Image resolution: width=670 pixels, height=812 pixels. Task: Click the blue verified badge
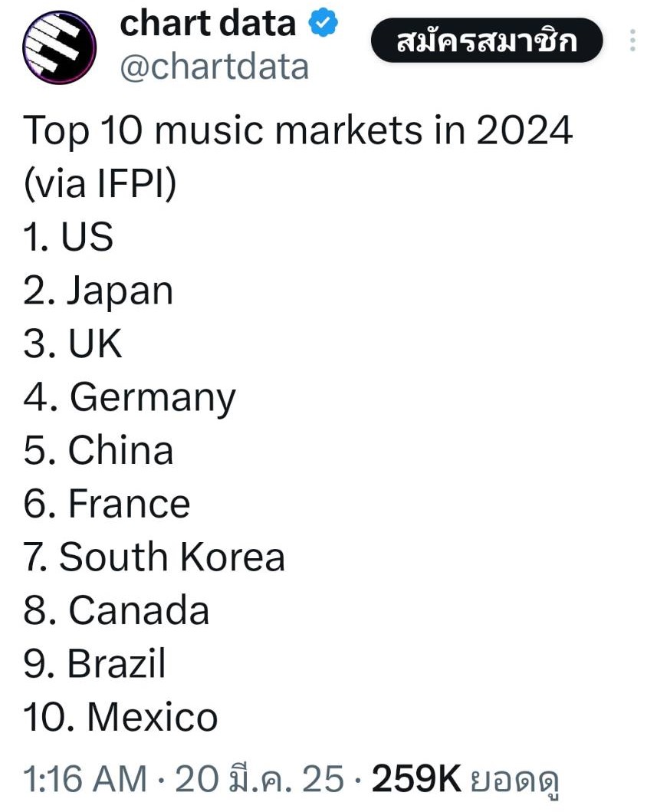[x=324, y=25]
